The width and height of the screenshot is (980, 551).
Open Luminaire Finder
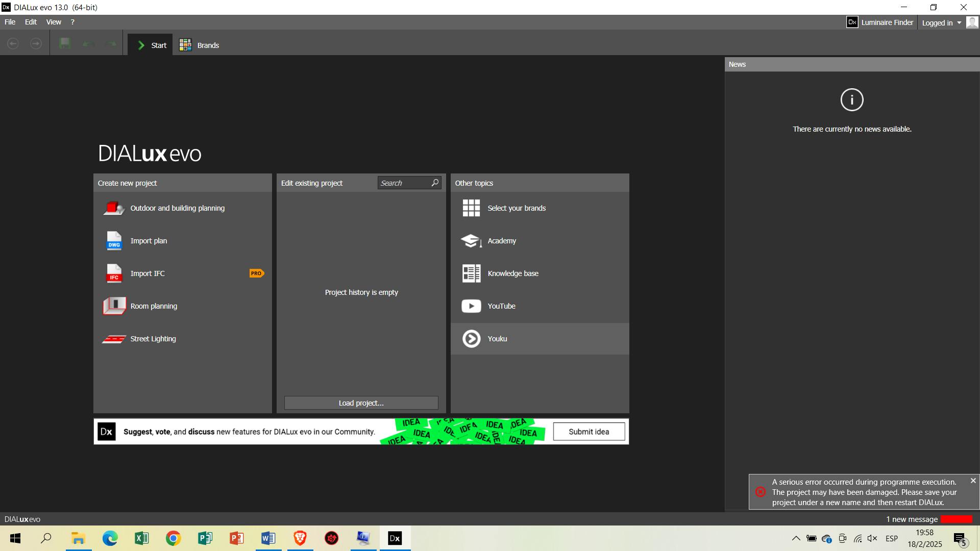click(880, 22)
